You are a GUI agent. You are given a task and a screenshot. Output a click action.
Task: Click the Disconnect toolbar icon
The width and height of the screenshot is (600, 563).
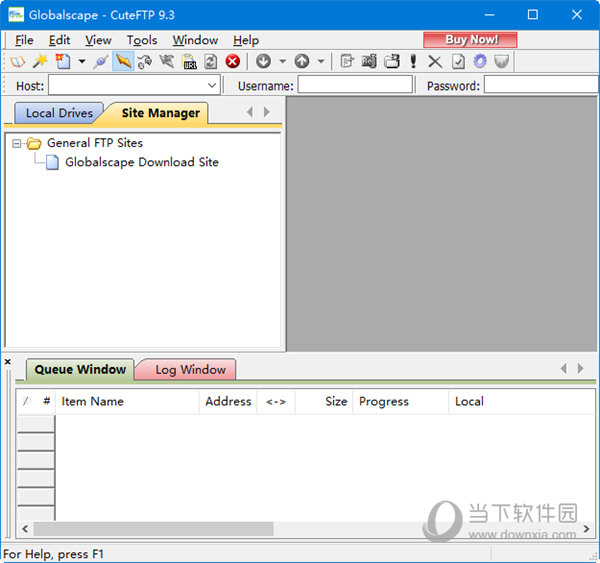click(167, 61)
